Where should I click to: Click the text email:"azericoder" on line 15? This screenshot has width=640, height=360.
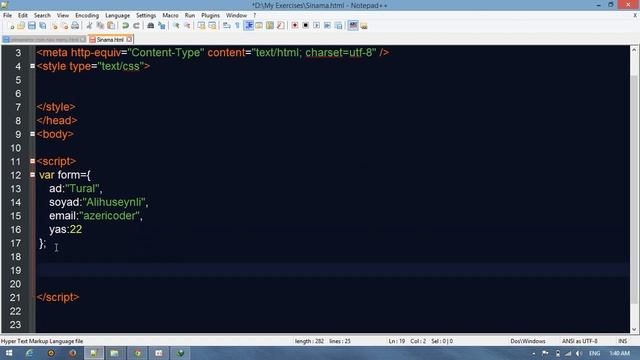[96, 216]
